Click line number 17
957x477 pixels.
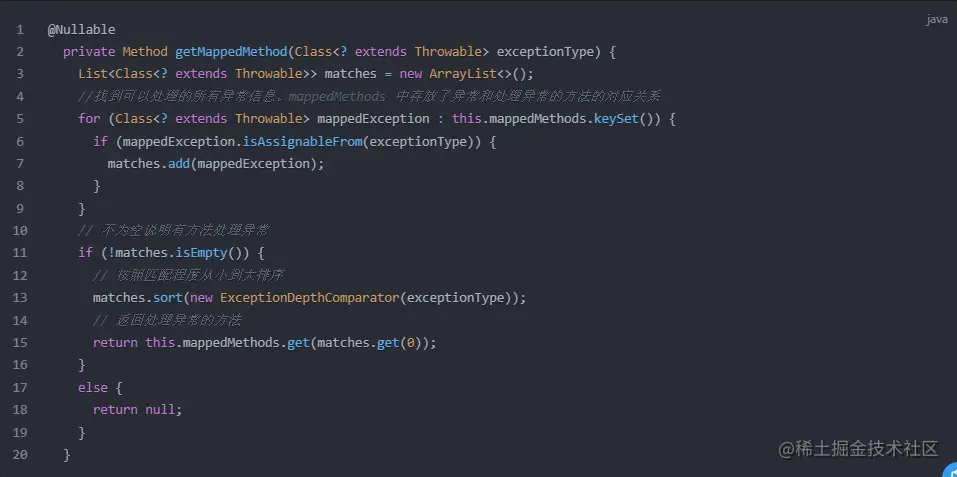click(x=20, y=387)
